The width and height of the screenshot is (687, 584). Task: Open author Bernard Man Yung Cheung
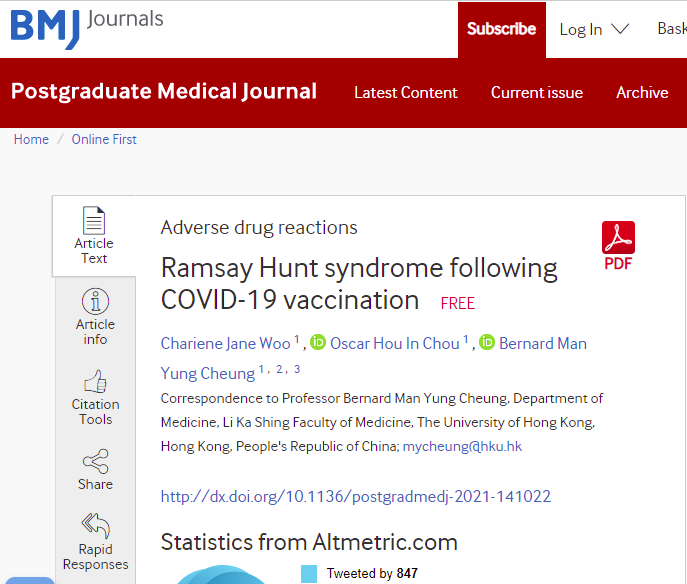pyautogui.click(x=374, y=358)
